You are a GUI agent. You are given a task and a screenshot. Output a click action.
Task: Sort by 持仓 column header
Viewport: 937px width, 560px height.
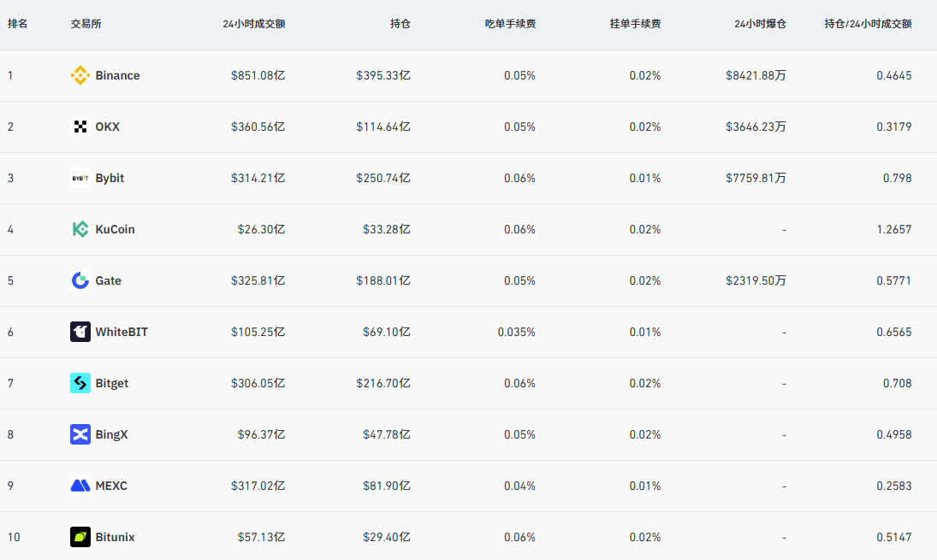pyautogui.click(x=400, y=24)
